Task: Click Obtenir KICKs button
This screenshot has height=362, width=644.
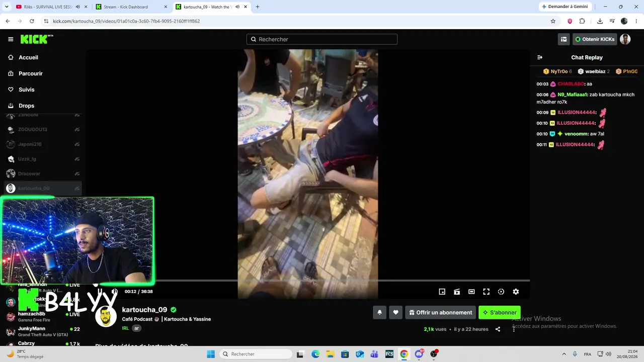Action: [595, 39]
